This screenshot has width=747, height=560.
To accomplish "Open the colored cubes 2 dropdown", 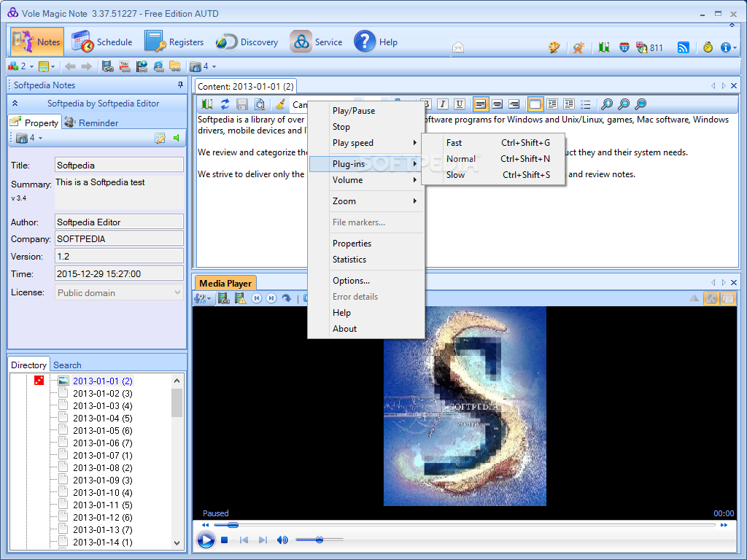I will click(20, 66).
